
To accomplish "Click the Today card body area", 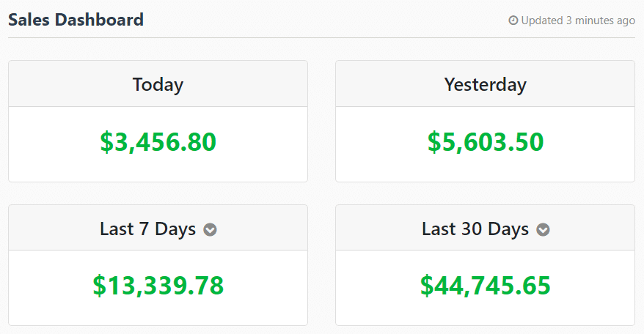I will [158, 144].
